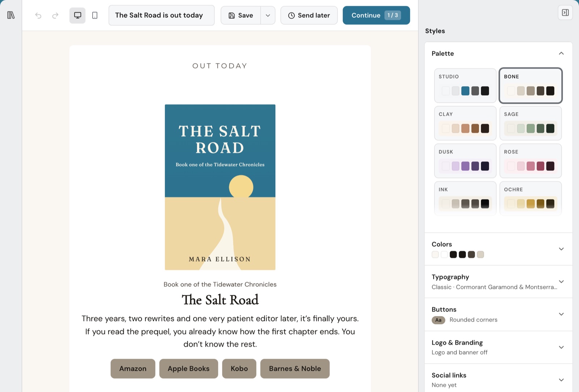Click the first Colors swatch

435,255
